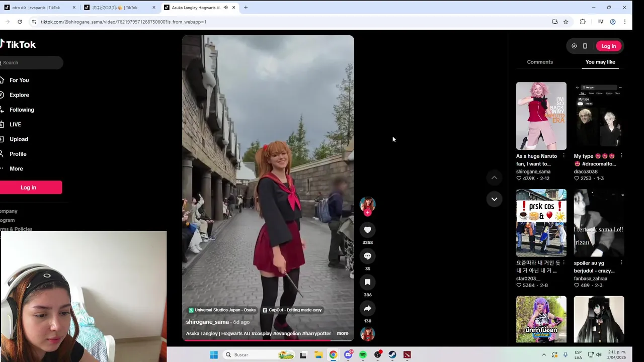Mute the Asuka Langley tab audio icon
Viewport: 644px width, 362px height.
tap(225, 8)
